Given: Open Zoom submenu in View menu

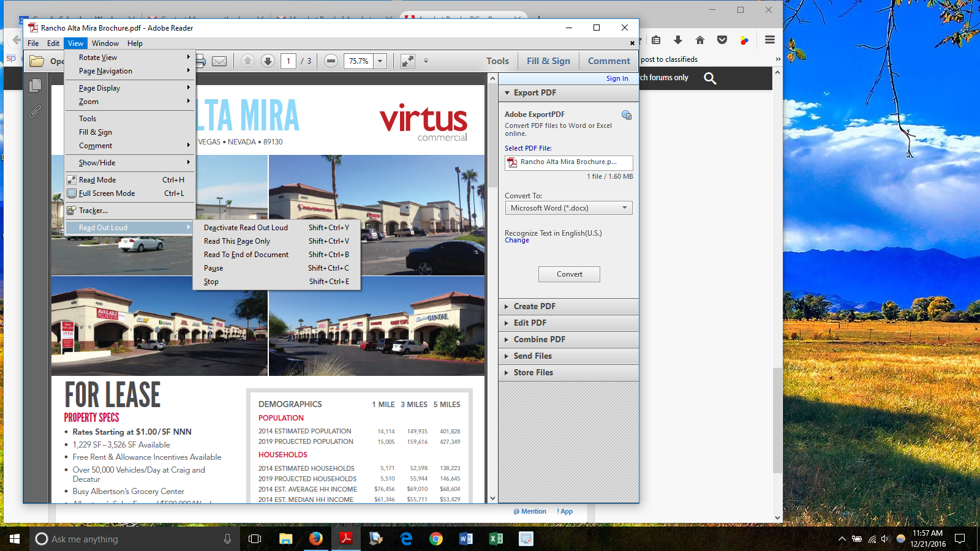Looking at the screenshot, I should [130, 102].
